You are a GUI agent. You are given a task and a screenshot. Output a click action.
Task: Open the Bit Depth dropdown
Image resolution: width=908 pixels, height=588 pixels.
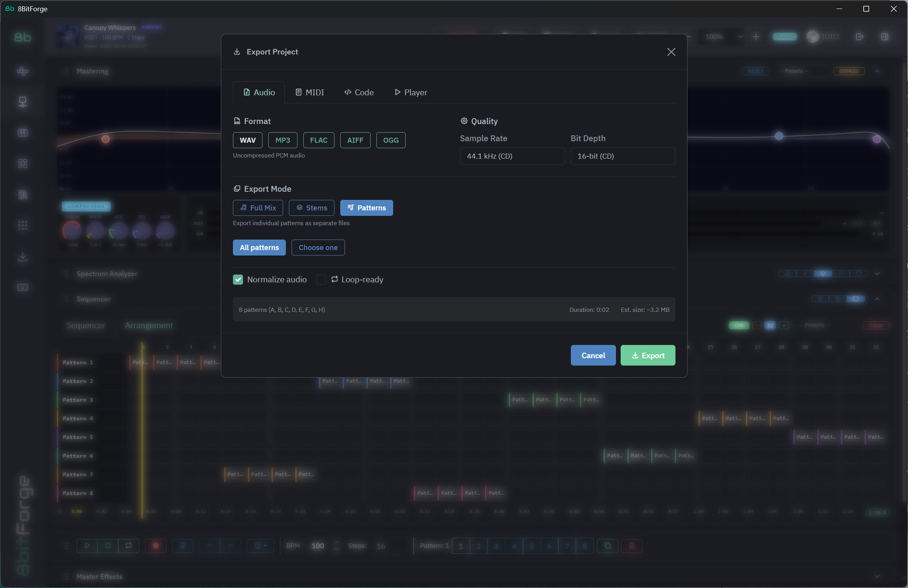click(622, 156)
